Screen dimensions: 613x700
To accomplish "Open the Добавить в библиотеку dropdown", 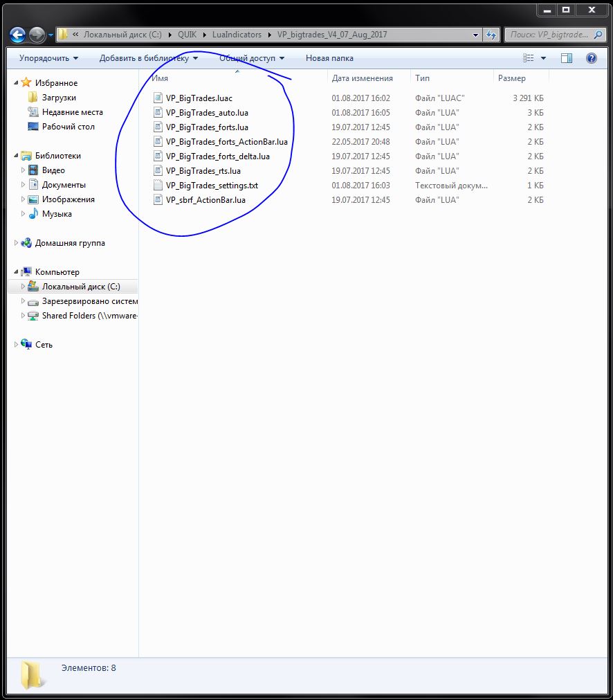I will pyautogui.click(x=148, y=58).
